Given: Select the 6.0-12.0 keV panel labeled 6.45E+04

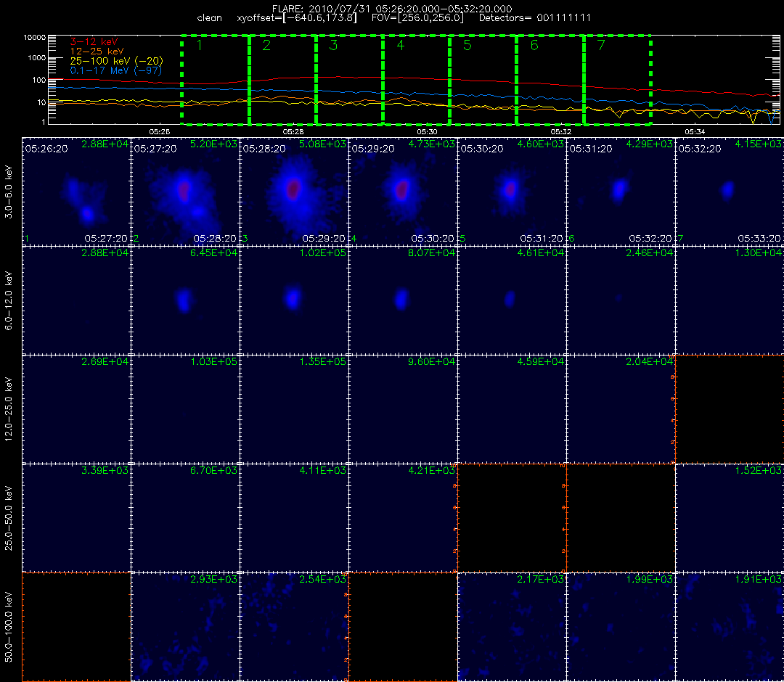Looking at the screenshot, I should [186, 301].
